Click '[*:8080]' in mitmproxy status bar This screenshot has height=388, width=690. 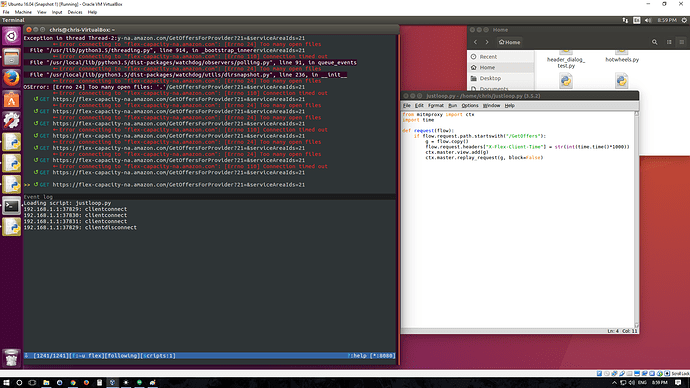pos(382,356)
